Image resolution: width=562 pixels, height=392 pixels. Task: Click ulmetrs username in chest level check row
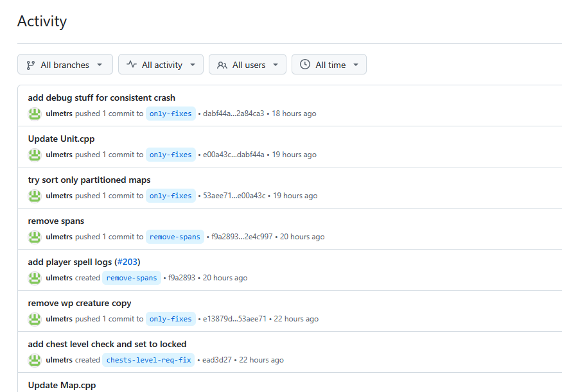(59, 360)
